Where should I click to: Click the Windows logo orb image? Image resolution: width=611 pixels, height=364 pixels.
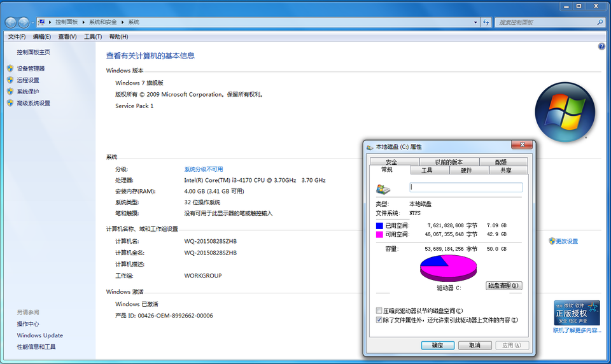pyautogui.click(x=565, y=112)
